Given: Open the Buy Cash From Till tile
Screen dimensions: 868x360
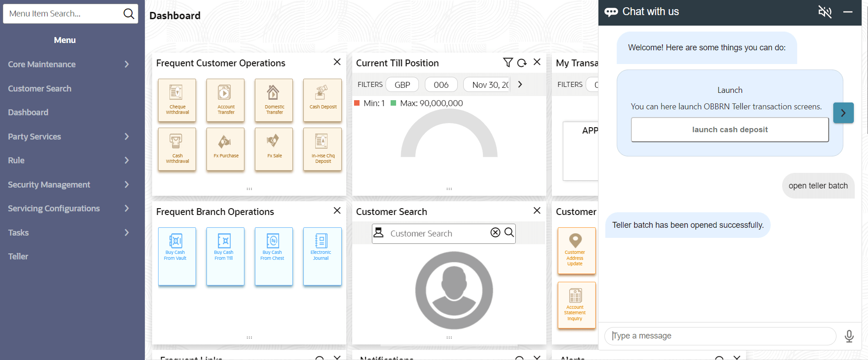Looking at the screenshot, I should click(225, 256).
